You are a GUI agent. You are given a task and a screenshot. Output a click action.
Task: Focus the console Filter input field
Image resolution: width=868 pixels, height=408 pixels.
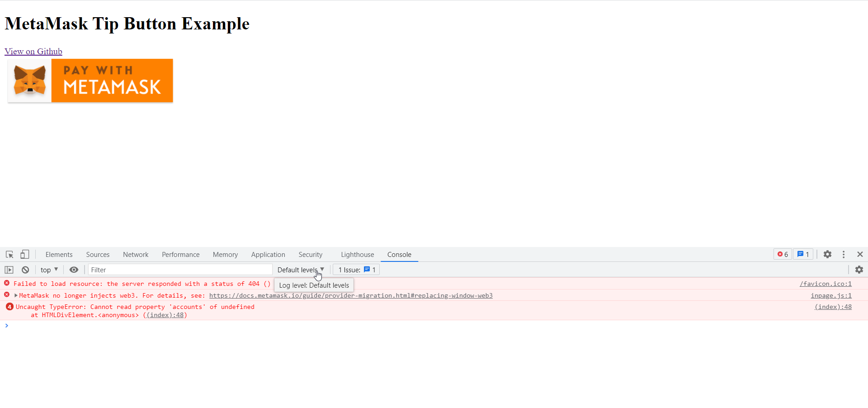point(180,270)
